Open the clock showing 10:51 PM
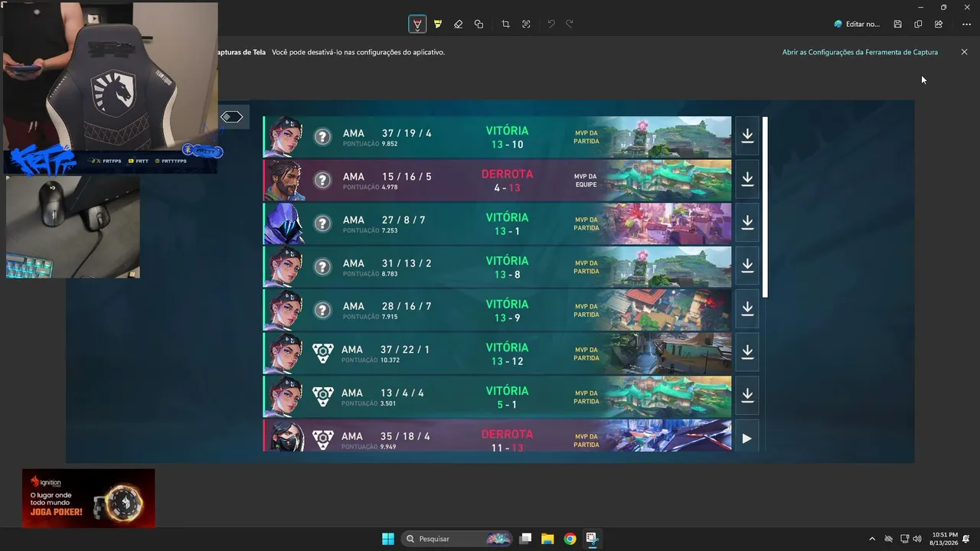980x551 pixels. click(x=944, y=539)
